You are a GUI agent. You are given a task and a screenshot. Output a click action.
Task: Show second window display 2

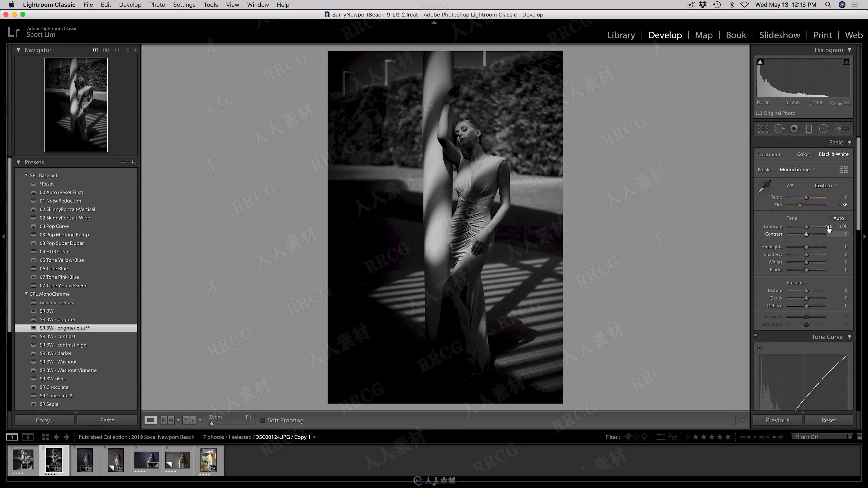tap(28, 437)
